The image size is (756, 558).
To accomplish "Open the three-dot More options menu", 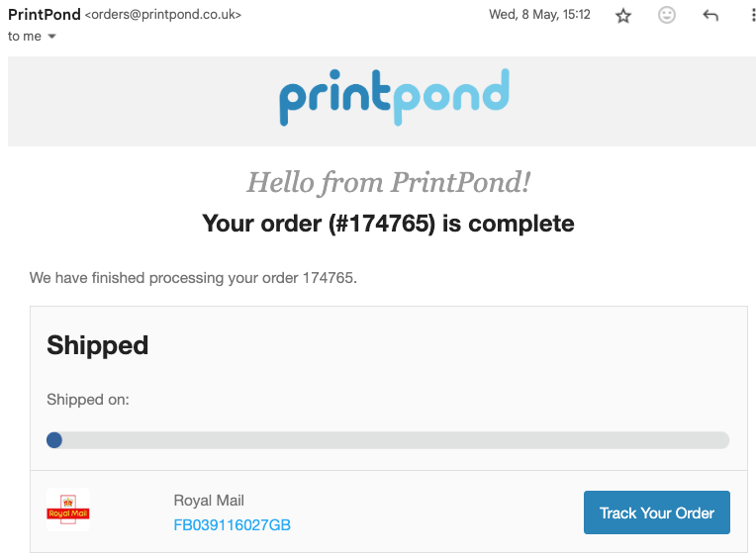I will 752,16.
